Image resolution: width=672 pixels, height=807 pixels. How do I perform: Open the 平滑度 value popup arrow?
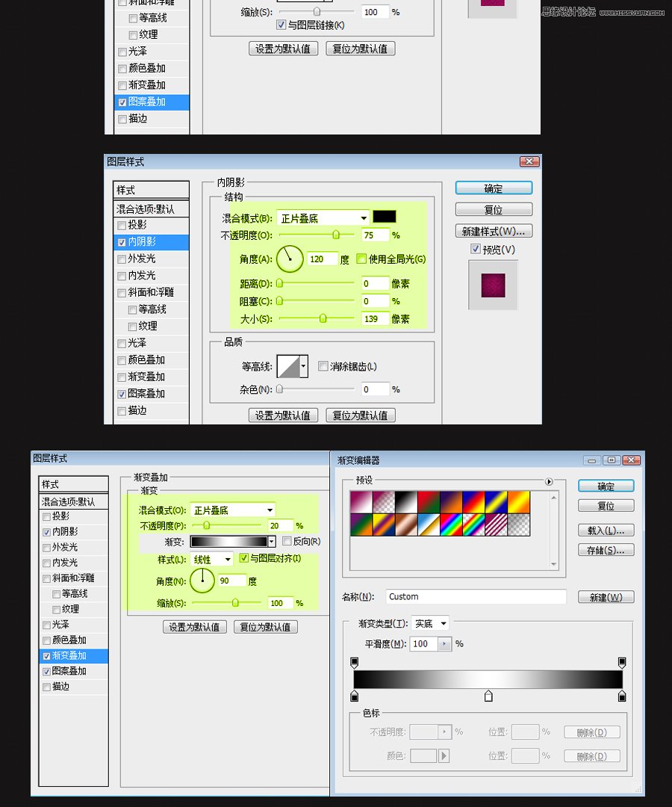click(x=444, y=644)
